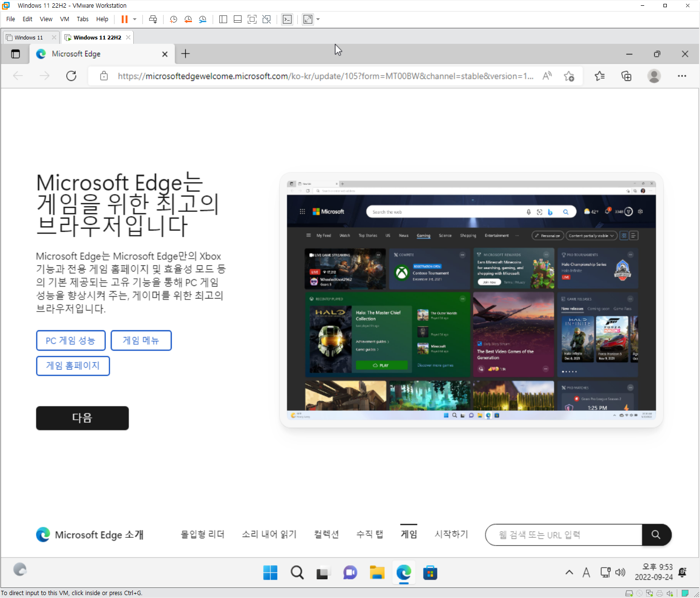
Task: Enter VMware full screen mode
Action: click(x=252, y=19)
